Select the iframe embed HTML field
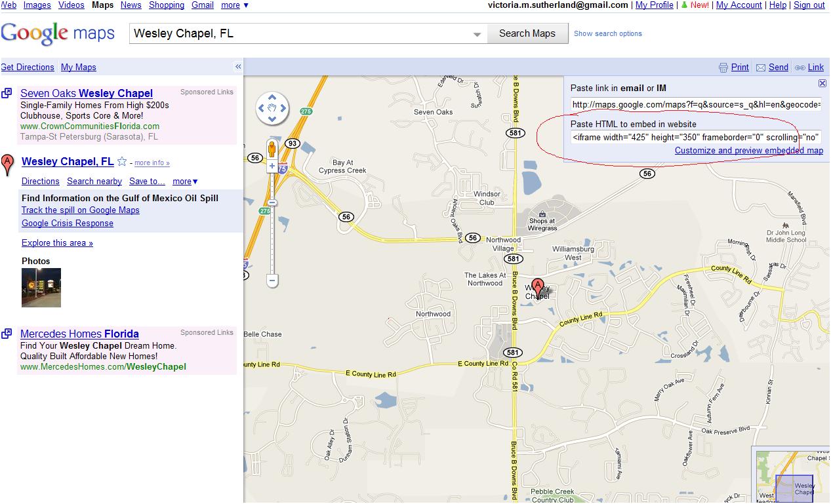 point(696,138)
